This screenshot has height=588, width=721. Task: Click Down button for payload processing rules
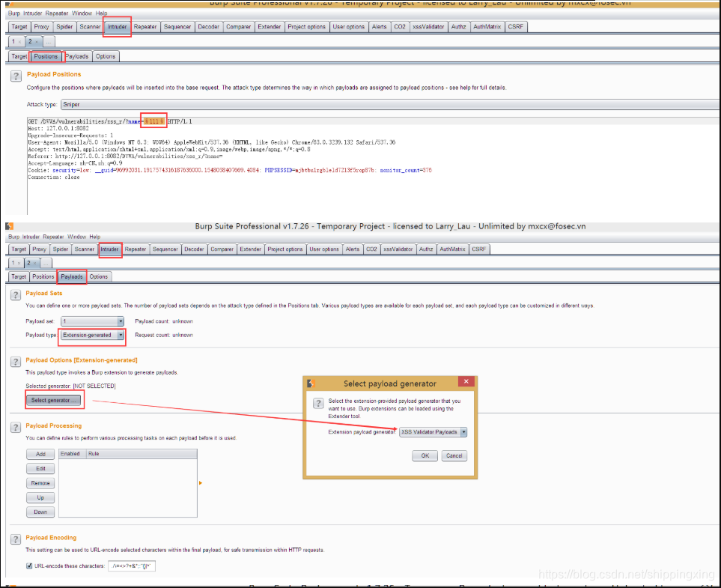pos(40,512)
